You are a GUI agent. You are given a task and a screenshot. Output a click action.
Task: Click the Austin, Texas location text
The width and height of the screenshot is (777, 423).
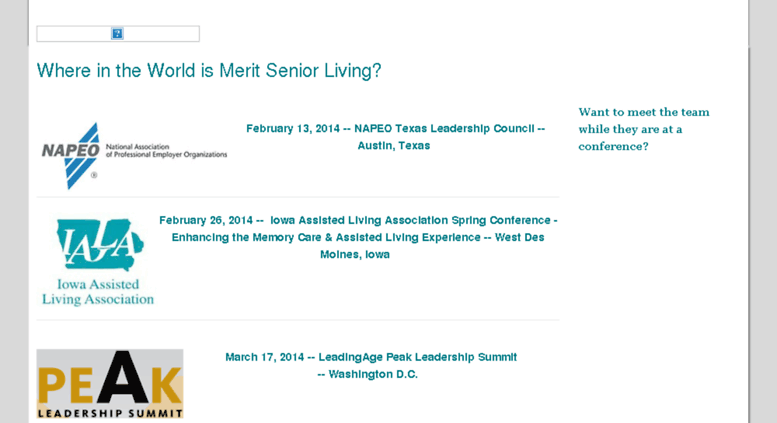(394, 146)
